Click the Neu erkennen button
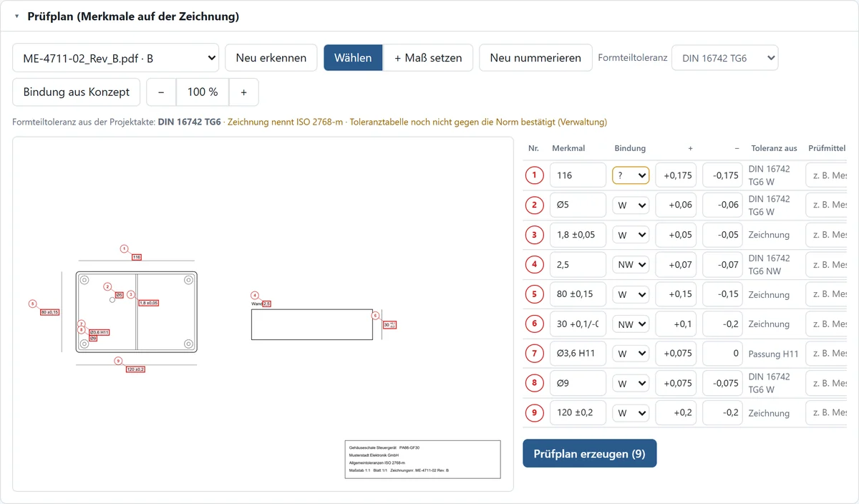 point(271,58)
